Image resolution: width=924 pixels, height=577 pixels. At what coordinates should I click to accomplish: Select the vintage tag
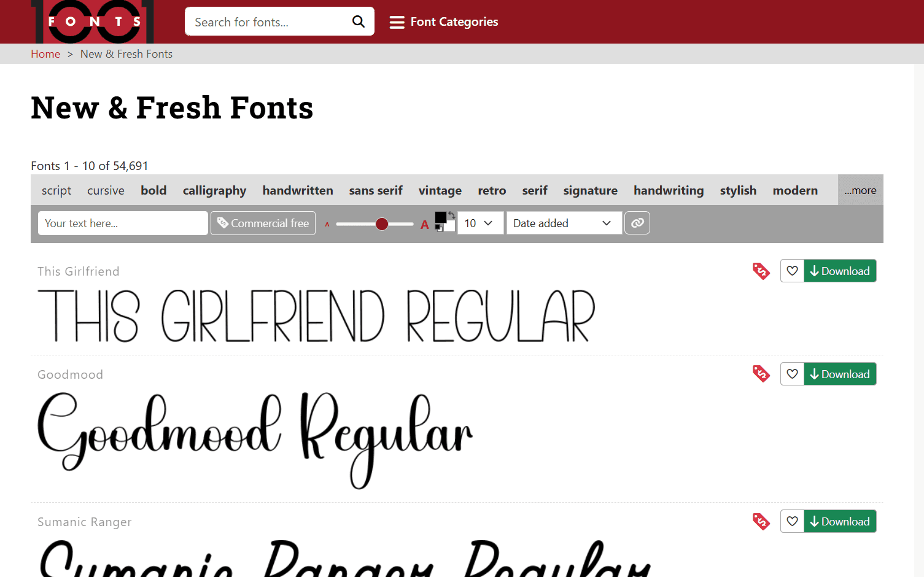[x=440, y=190]
